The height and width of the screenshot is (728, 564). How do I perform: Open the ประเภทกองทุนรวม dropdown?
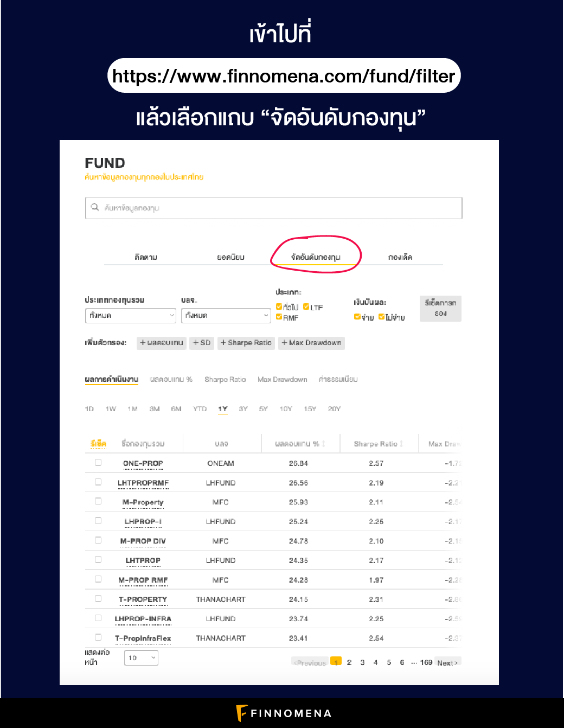tap(131, 315)
